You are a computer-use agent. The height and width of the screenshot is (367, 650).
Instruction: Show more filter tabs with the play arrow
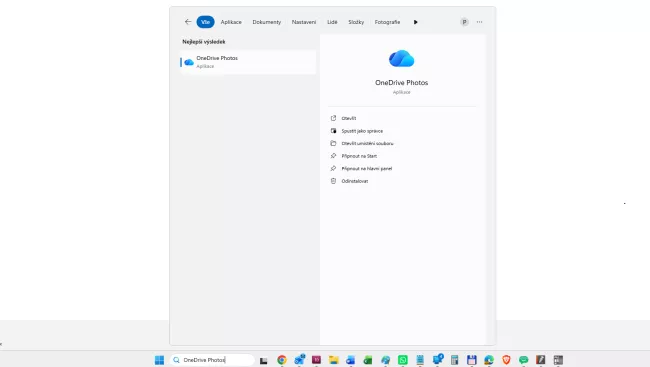[415, 22]
